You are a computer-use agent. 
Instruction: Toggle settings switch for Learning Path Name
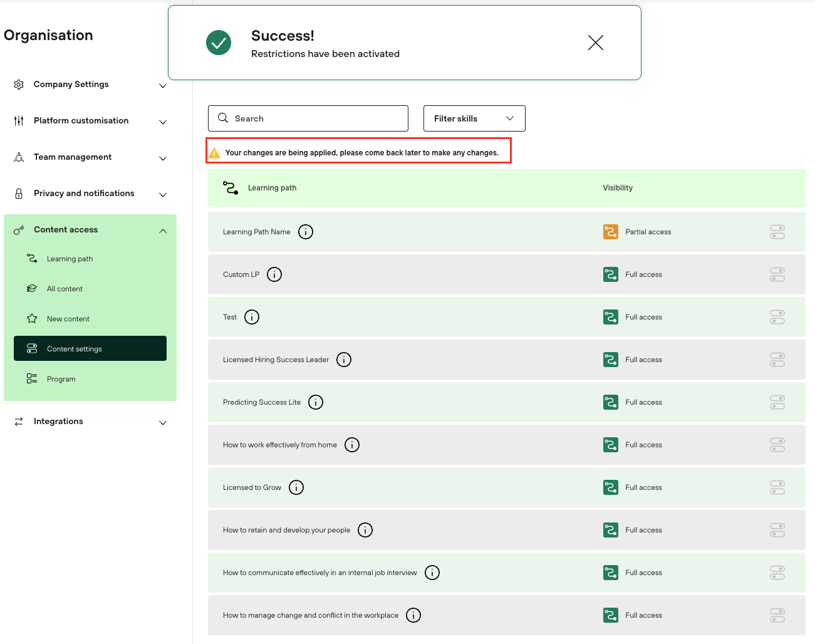tap(777, 232)
